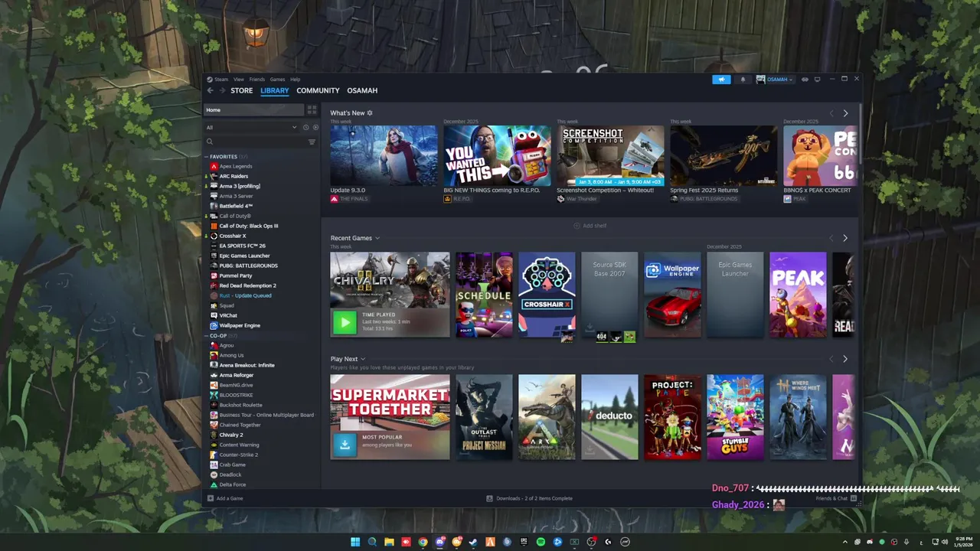Image resolution: width=980 pixels, height=551 pixels.
Task: Show hidden system tray icons chevron
Action: [x=845, y=542]
